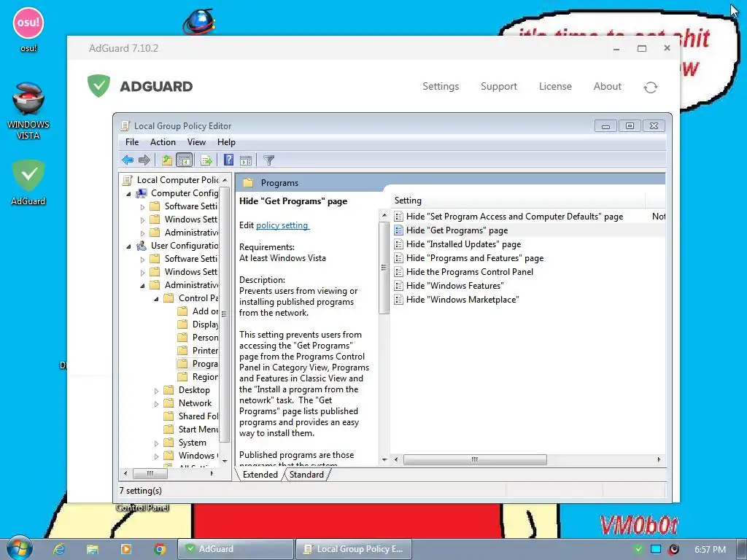Click the Setting column header
This screenshot has width=747, height=560.
(x=519, y=201)
